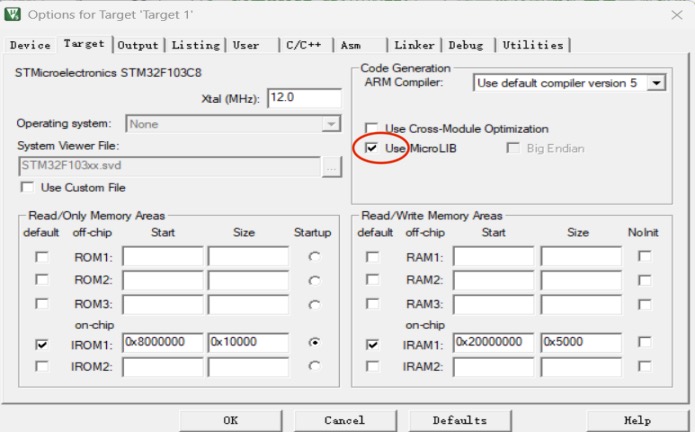Screen dimensions: 695x433
Task: Click the IROM1 Size field showing 0x10000
Action: 248,343
